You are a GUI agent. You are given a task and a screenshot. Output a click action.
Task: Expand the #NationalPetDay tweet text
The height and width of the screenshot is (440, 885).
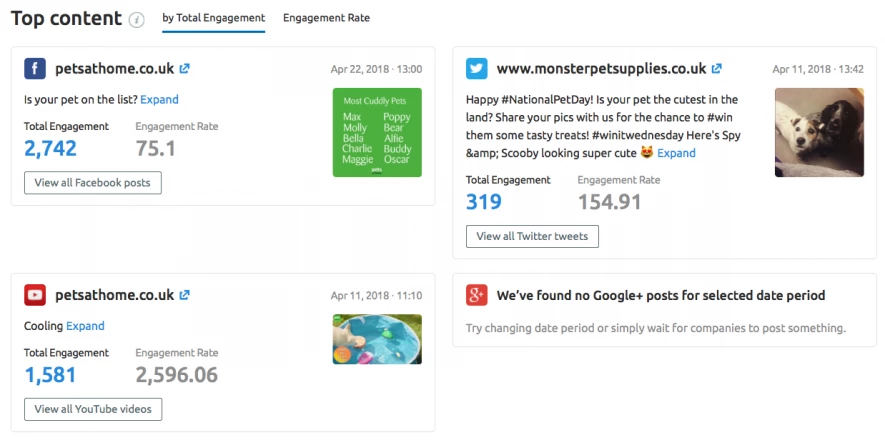676,153
